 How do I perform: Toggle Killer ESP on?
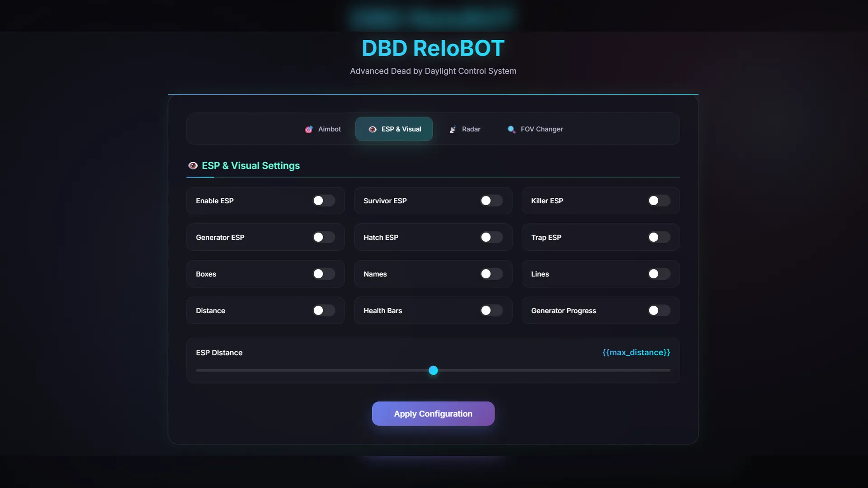pyautogui.click(x=659, y=201)
